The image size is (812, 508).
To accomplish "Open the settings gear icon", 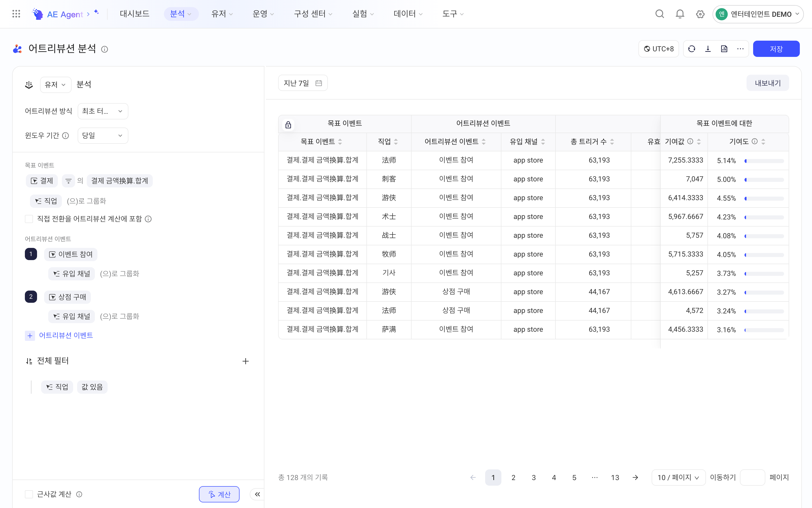I will tap(700, 14).
